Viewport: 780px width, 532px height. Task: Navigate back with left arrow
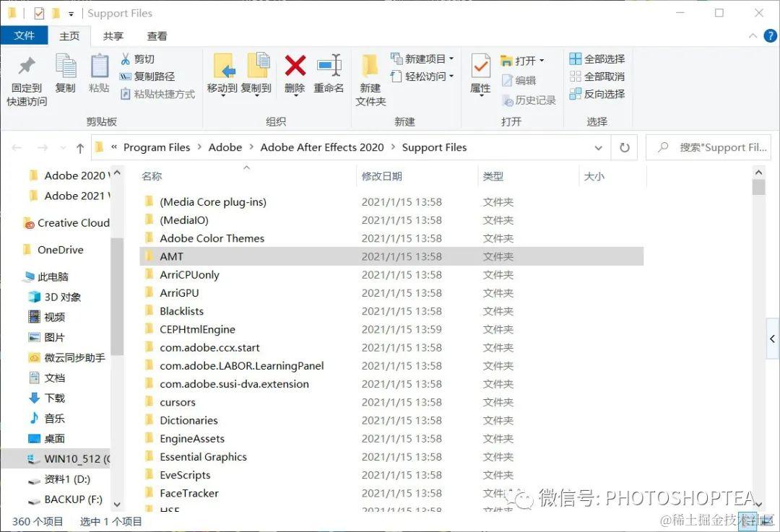pyautogui.click(x=17, y=148)
